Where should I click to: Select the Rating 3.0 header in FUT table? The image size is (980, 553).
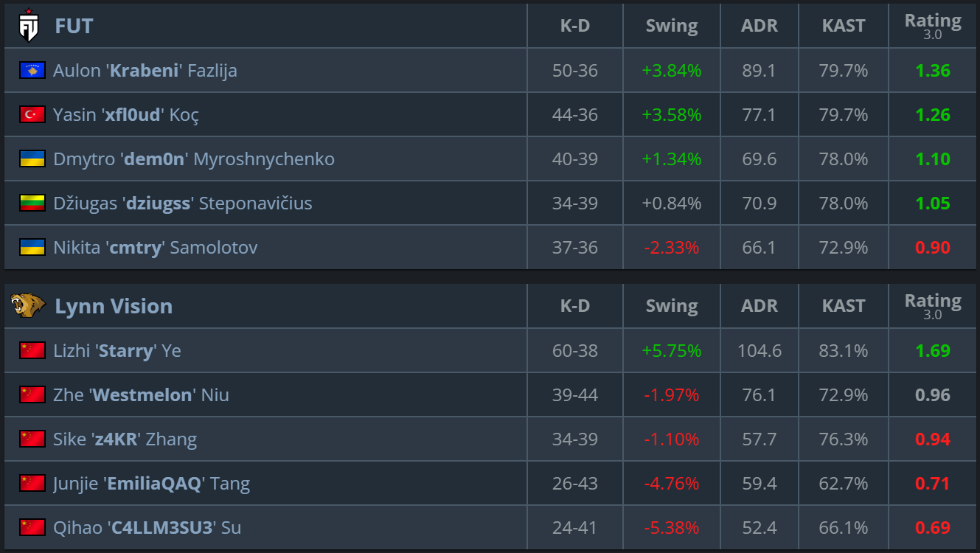point(933,26)
